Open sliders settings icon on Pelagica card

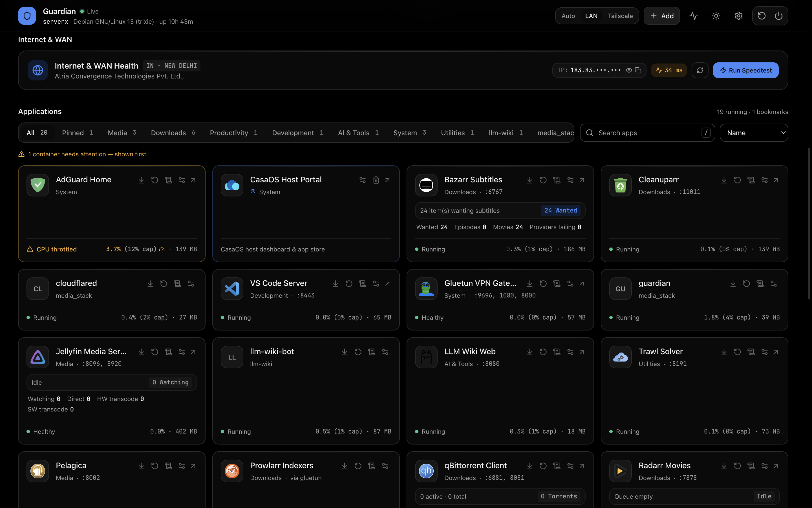point(182,466)
